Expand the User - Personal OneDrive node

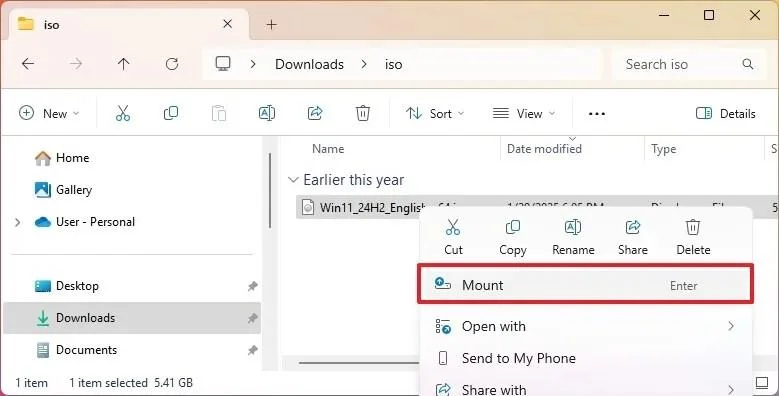point(18,222)
